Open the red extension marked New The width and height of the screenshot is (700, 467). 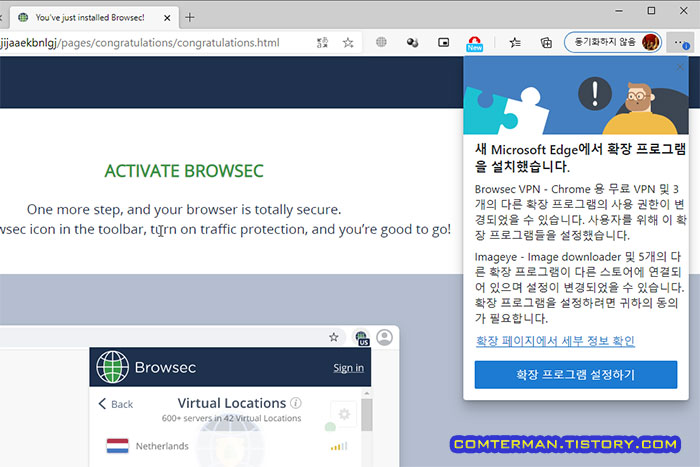pyautogui.click(x=474, y=43)
